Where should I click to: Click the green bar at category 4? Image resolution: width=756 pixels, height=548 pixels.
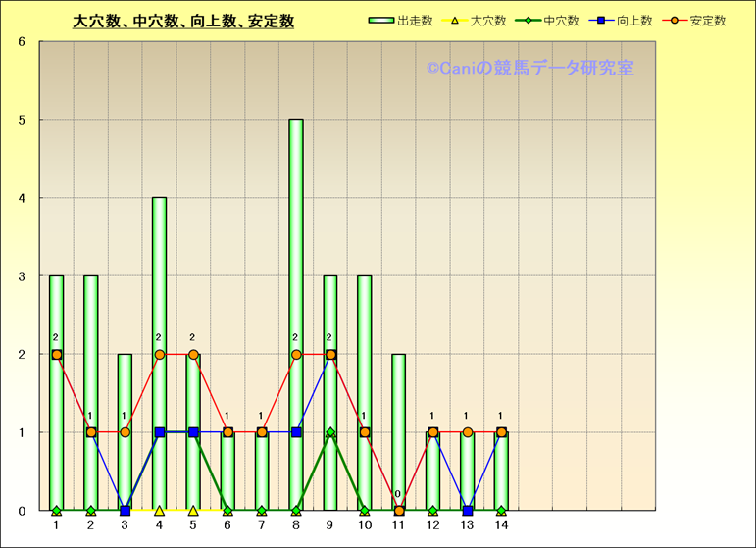pyautogui.click(x=159, y=294)
